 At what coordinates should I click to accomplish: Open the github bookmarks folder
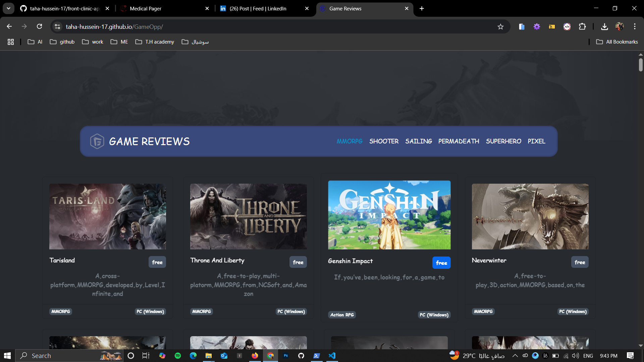(62, 42)
